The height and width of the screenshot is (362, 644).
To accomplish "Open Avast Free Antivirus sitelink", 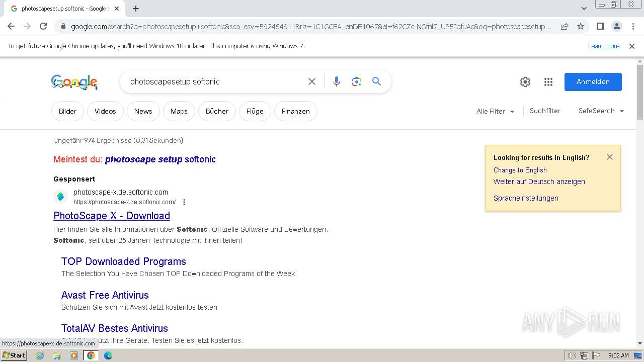I will [105, 295].
